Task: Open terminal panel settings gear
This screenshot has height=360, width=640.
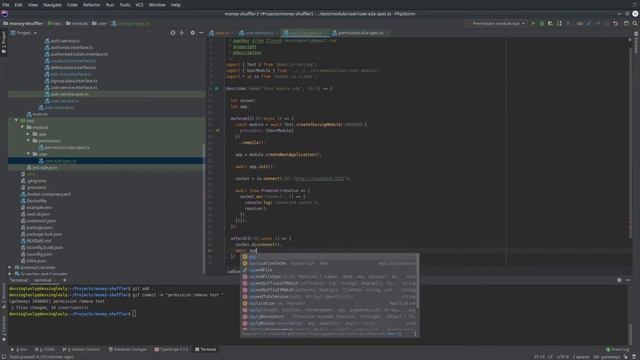Action: 619,280
